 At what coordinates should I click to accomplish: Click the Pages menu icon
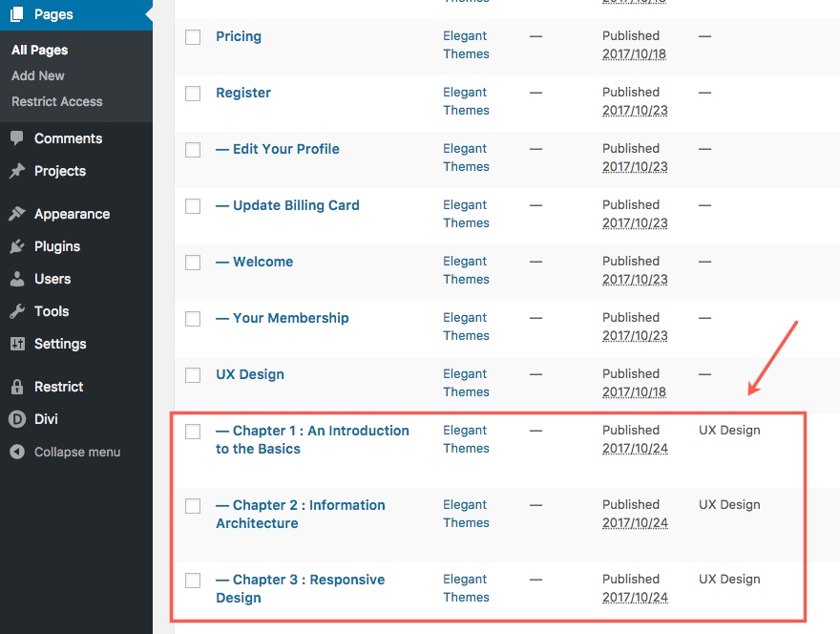pos(16,14)
